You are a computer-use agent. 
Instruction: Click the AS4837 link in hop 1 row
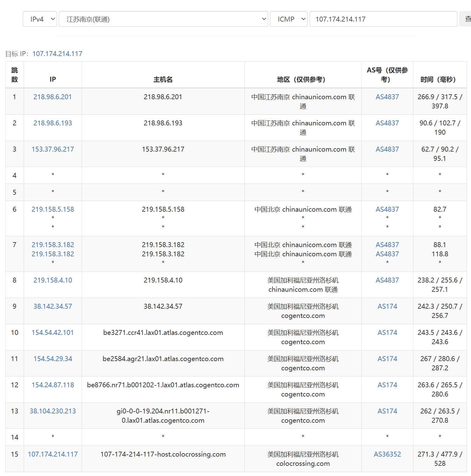click(387, 97)
